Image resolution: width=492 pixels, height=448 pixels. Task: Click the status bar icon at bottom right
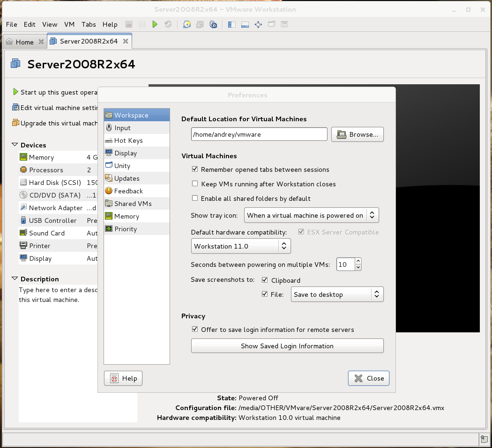click(484, 439)
